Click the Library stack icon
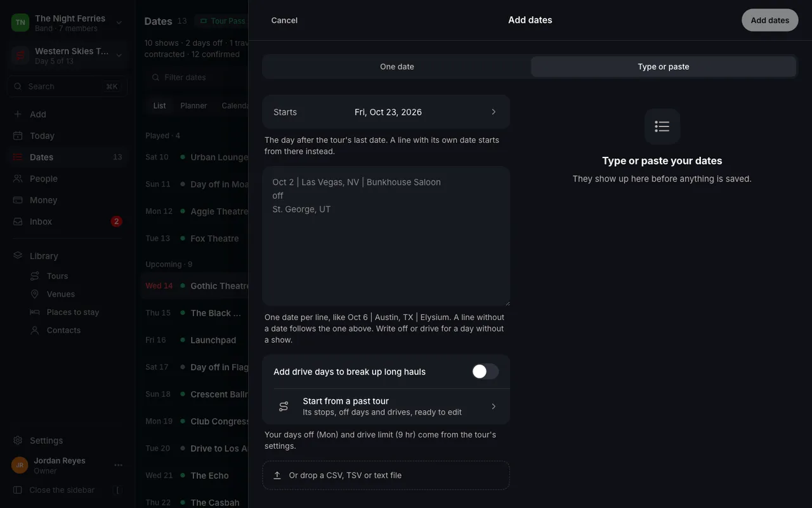This screenshot has height=508, width=812. (x=18, y=256)
